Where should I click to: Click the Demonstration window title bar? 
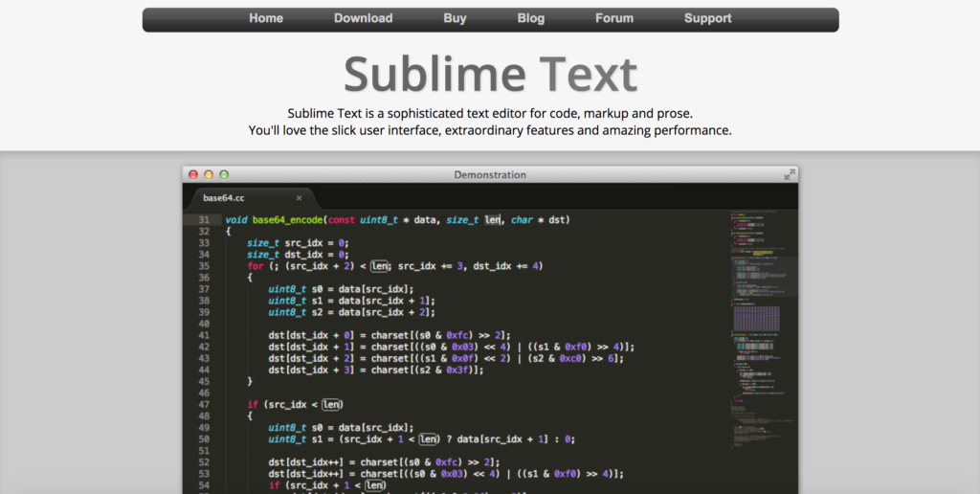pyautogui.click(x=490, y=174)
